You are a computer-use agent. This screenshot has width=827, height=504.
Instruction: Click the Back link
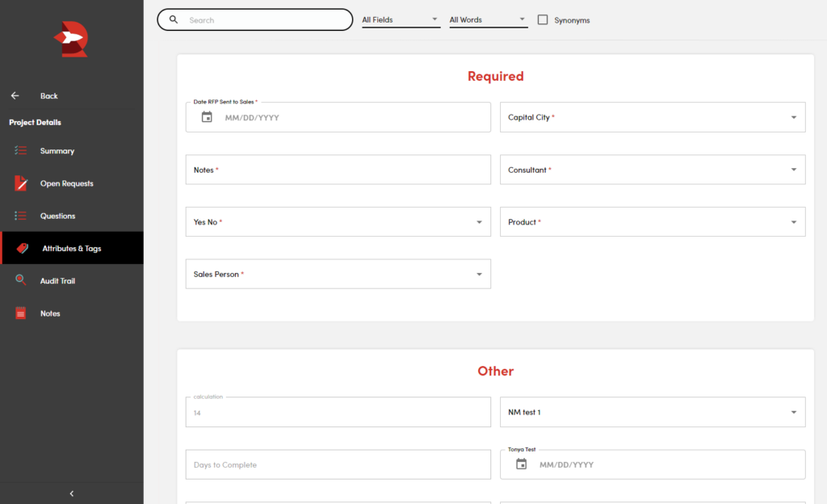tap(49, 96)
